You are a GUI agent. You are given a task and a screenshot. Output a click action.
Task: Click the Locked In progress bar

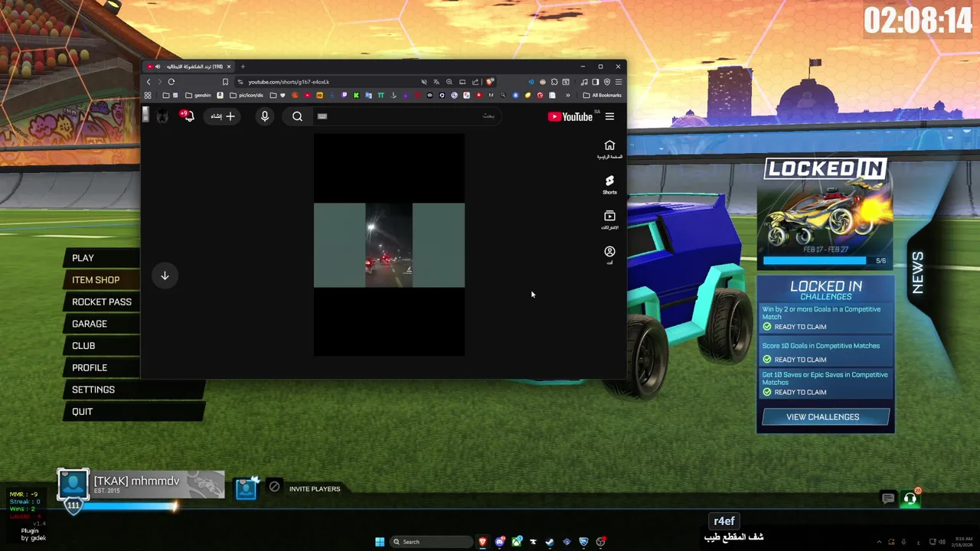[815, 261]
